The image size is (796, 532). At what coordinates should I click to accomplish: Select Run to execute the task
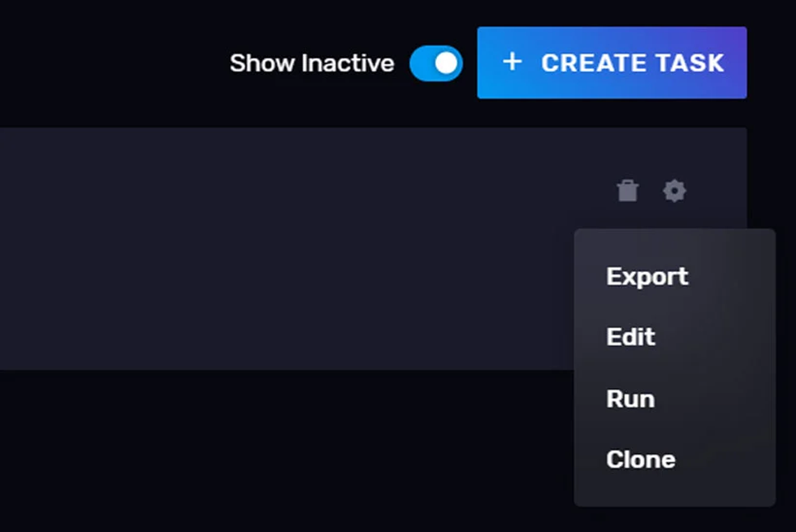(x=629, y=398)
